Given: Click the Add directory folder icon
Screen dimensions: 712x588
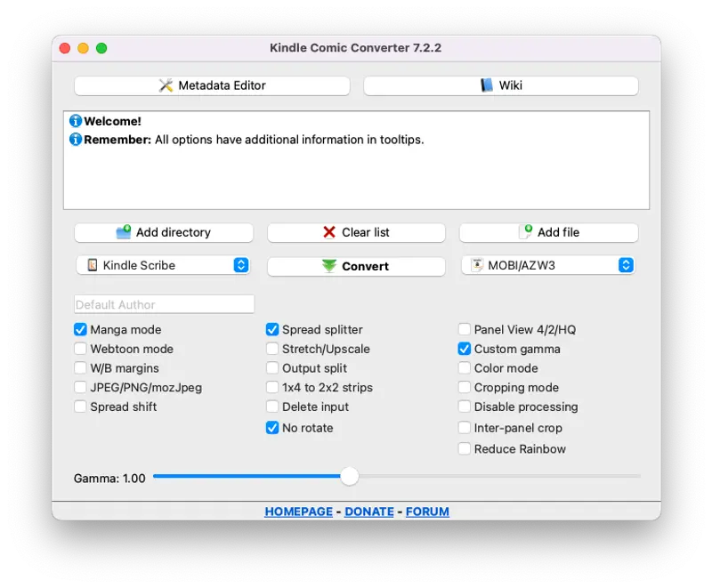Looking at the screenshot, I should click(x=124, y=231).
